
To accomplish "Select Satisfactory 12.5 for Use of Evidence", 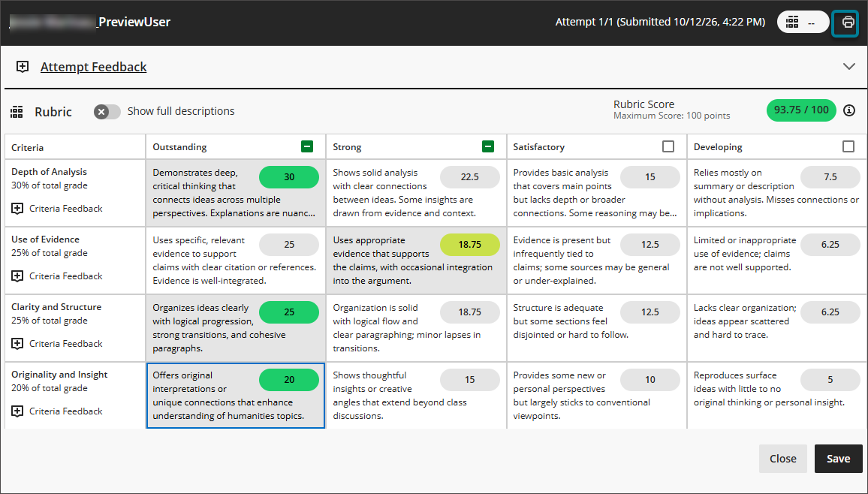I will coord(650,245).
